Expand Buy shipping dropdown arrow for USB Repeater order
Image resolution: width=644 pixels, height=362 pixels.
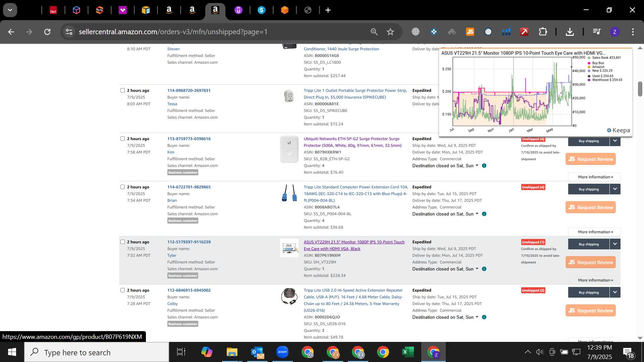[x=615, y=292]
